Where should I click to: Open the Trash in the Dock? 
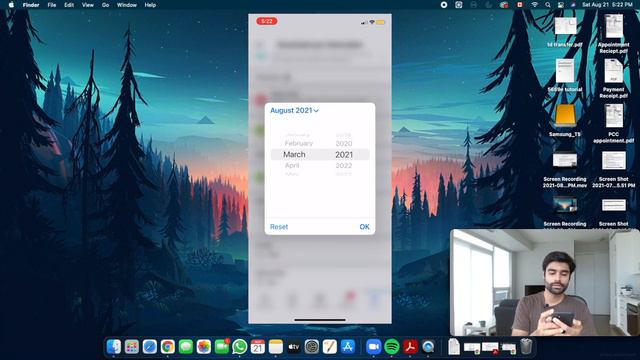(526, 347)
